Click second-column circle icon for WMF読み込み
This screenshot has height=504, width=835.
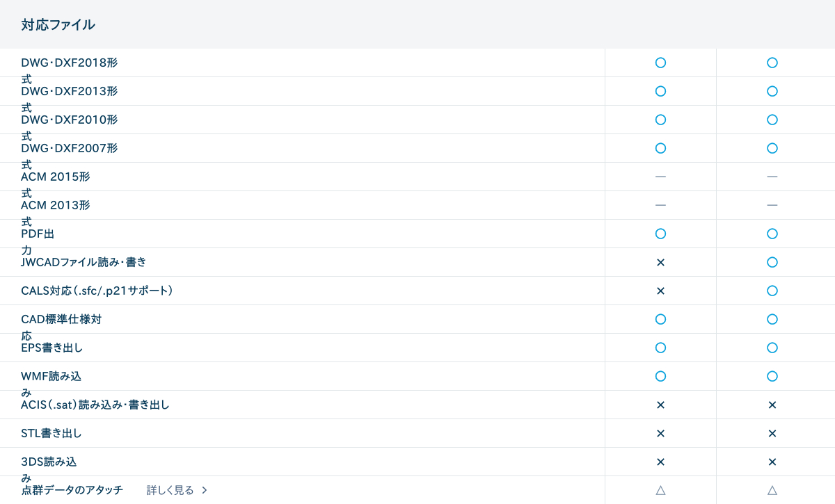(772, 376)
